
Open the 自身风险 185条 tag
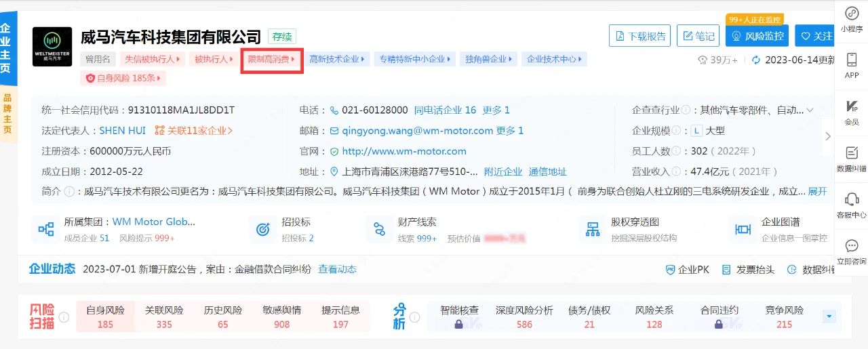[123, 78]
